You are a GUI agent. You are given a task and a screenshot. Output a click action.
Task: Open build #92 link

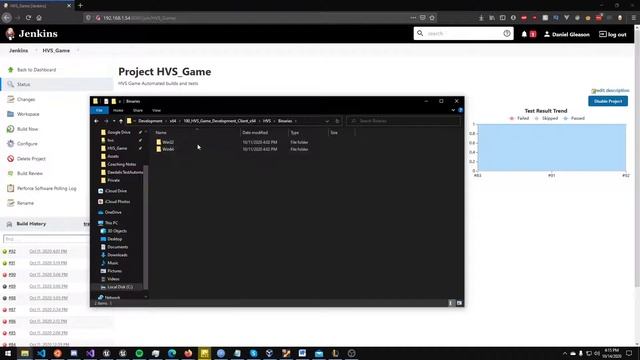12,251
